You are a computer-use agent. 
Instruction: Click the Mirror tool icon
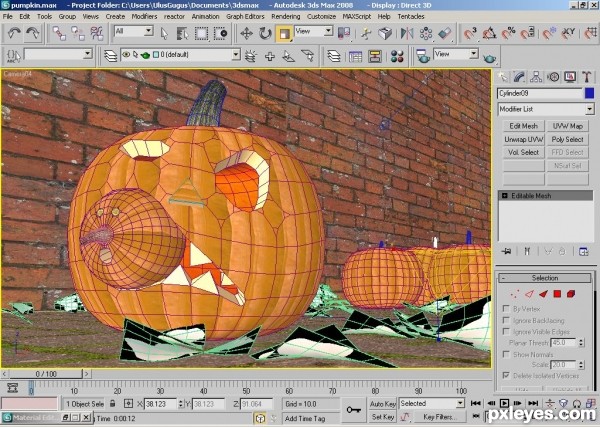click(x=407, y=34)
